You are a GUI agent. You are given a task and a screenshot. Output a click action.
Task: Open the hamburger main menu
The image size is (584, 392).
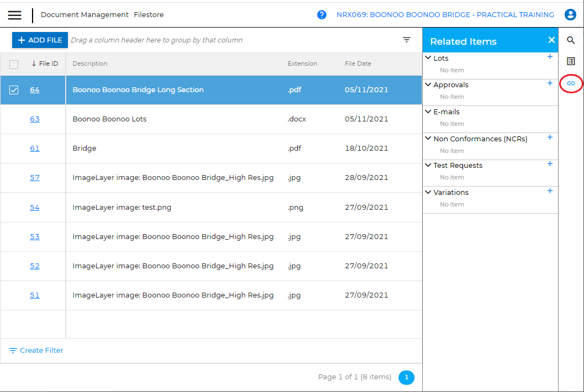[x=15, y=15]
